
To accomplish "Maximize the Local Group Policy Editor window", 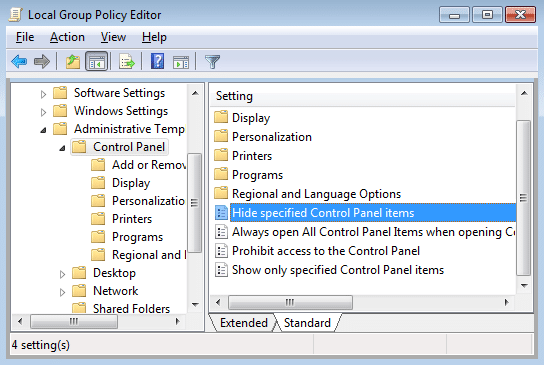I will click(x=487, y=15).
